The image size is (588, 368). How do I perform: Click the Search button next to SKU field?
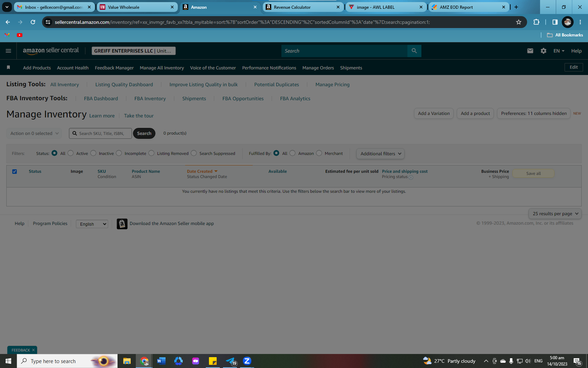[144, 133]
